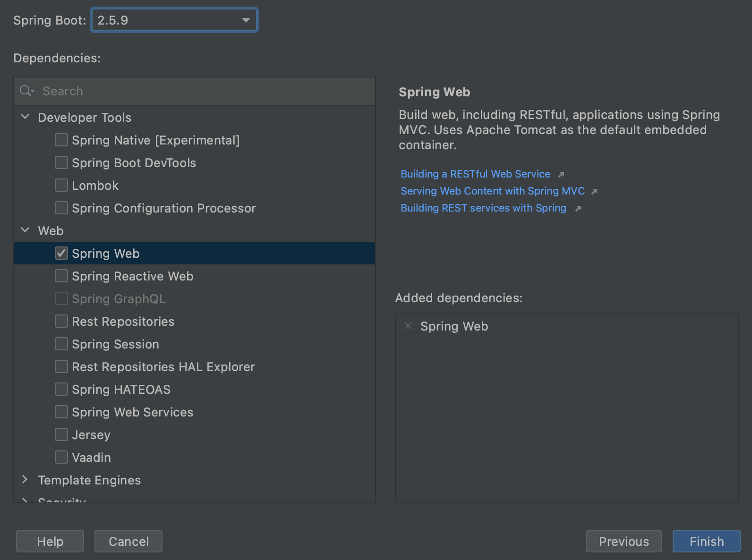Enable the Jersey checkbox
This screenshot has width=752, height=560.
61,434
